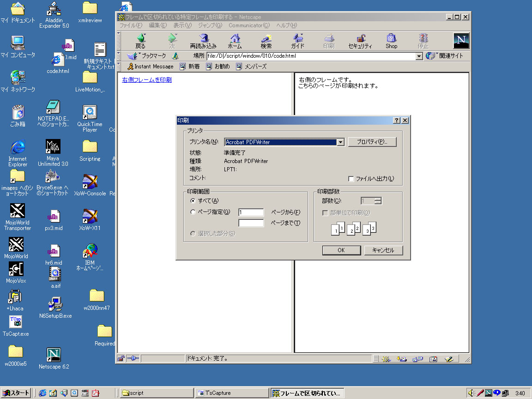The image size is (532, 399).
Task: Click the Shop toolbar icon
Action: pos(391,41)
